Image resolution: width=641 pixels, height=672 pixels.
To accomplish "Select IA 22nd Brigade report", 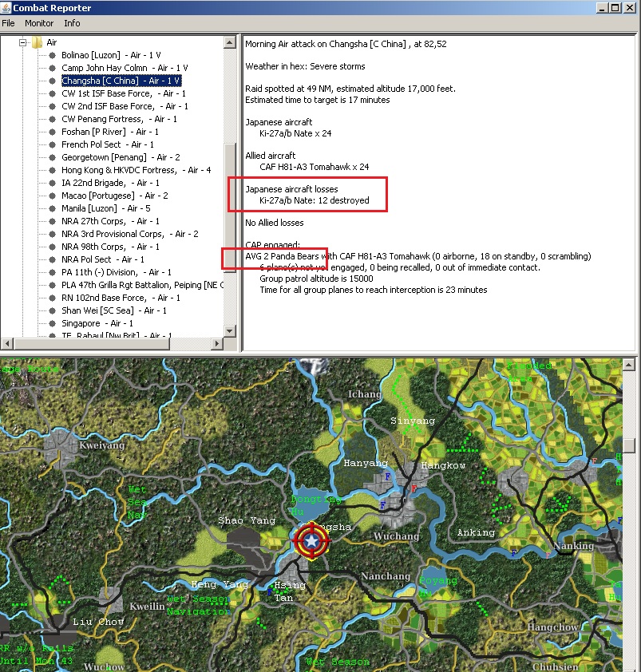I will pos(111,183).
